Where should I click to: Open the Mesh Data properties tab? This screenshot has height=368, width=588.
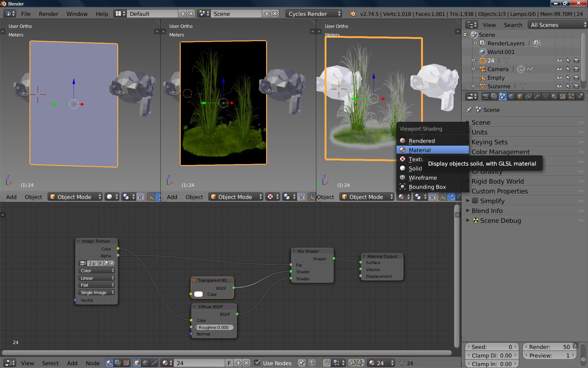tap(545, 97)
